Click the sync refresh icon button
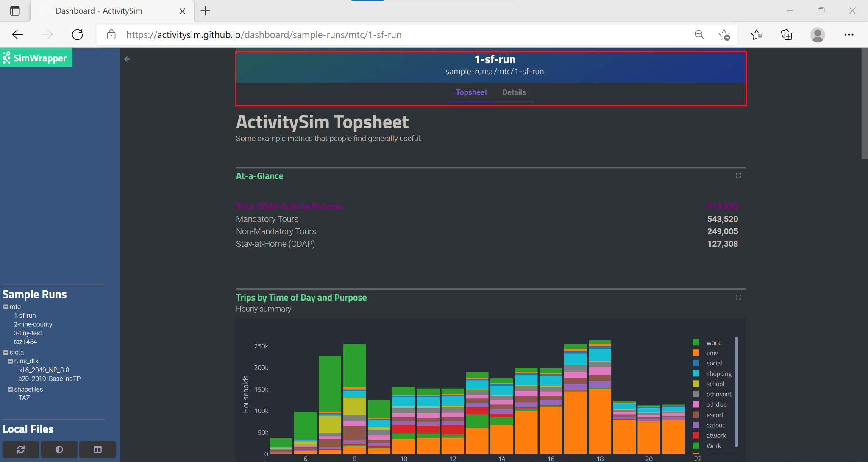The height and width of the screenshot is (462, 868). pyautogui.click(x=21, y=449)
